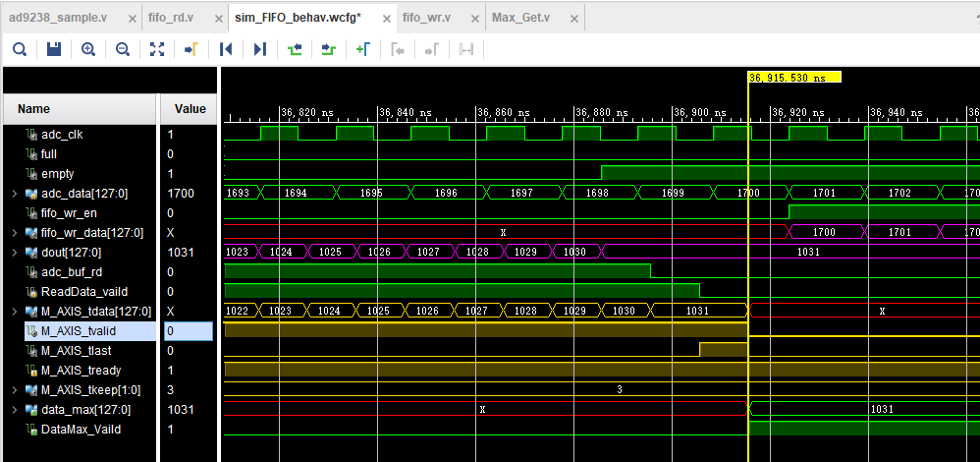Screen dimensions: 980x462
Task: Close the sim_FIFO_behav.wcfg tab
Action: [387, 19]
